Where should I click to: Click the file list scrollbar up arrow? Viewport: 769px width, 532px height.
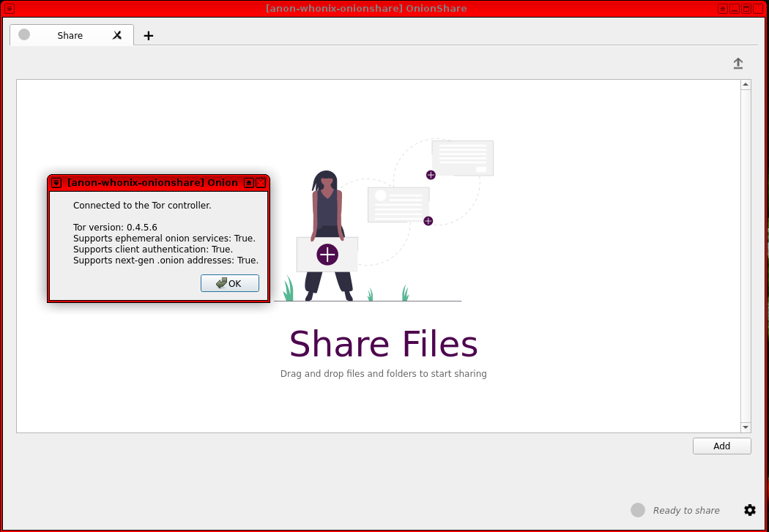[746, 86]
